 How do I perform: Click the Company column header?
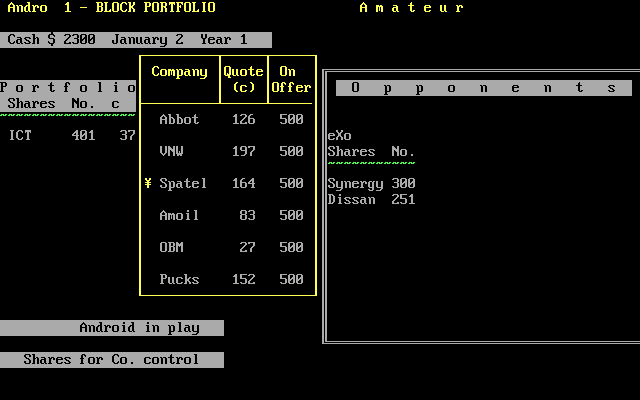pos(179,72)
